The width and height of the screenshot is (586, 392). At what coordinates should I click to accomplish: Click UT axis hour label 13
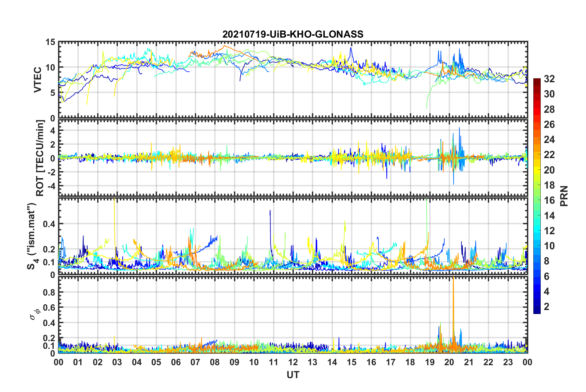[313, 362]
